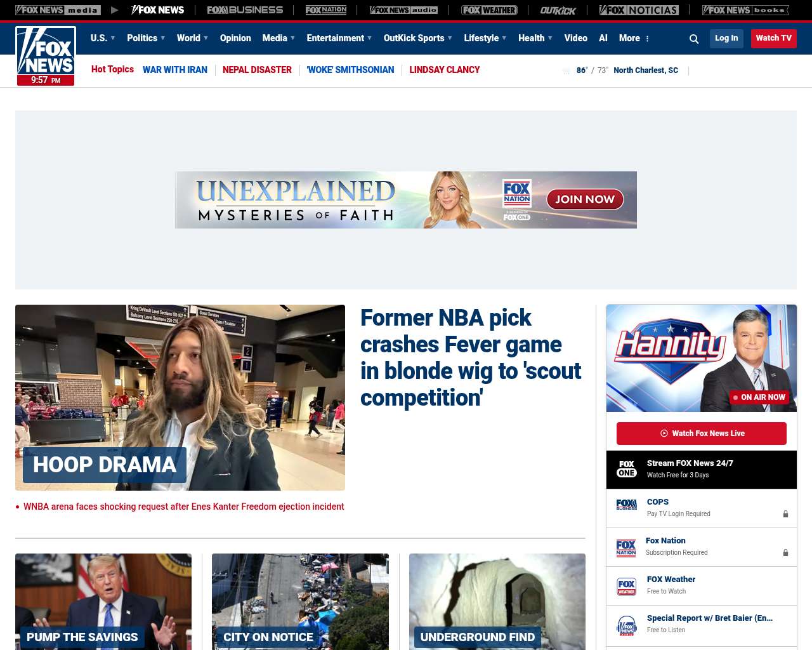Open the Video section

[x=576, y=38]
